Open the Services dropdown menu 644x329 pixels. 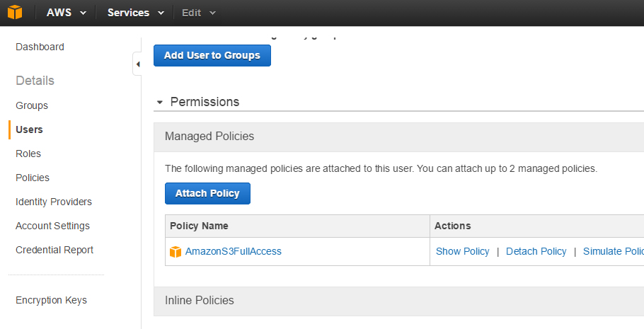pyautogui.click(x=135, y=13)
